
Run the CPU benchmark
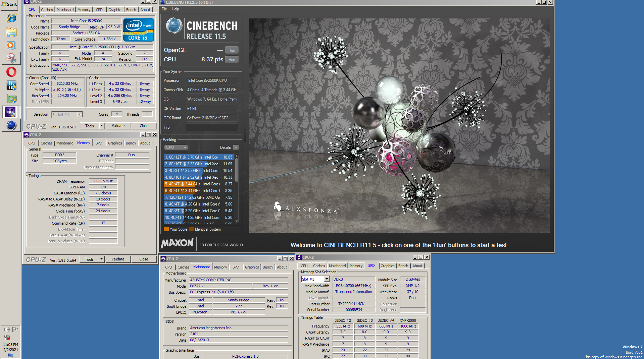pos(232,60)
